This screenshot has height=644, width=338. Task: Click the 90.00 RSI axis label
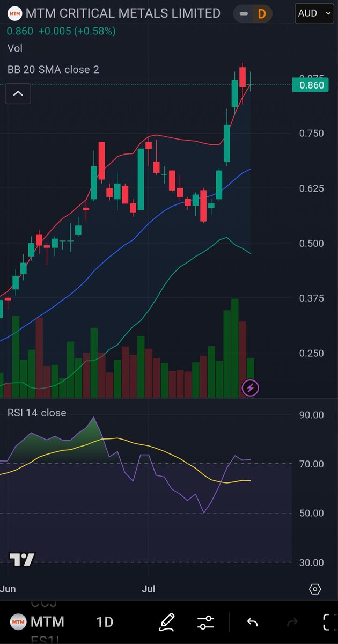point(312,415)
